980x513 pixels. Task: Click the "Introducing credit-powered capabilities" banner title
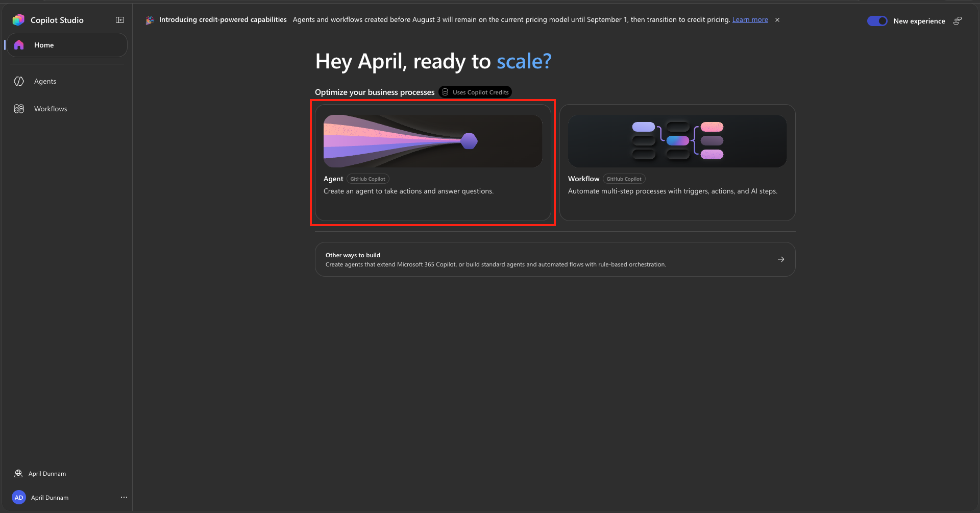[x=223, y=20]
